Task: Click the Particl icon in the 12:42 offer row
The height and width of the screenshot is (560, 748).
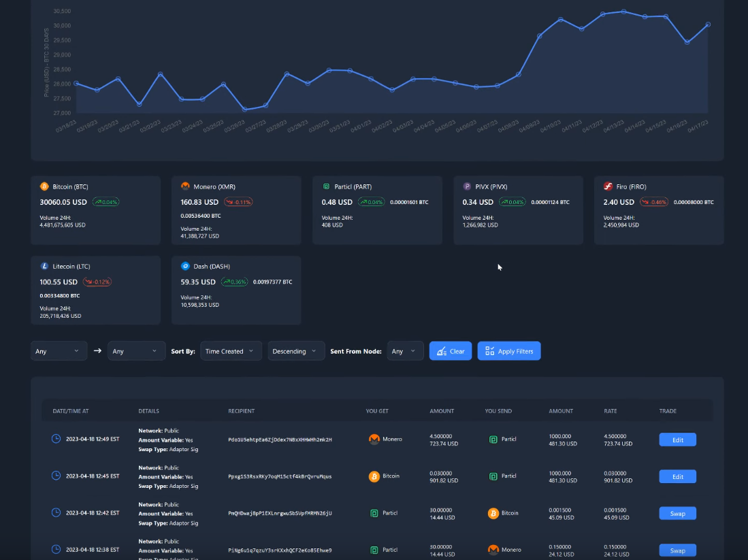Action: coord(374,513)
